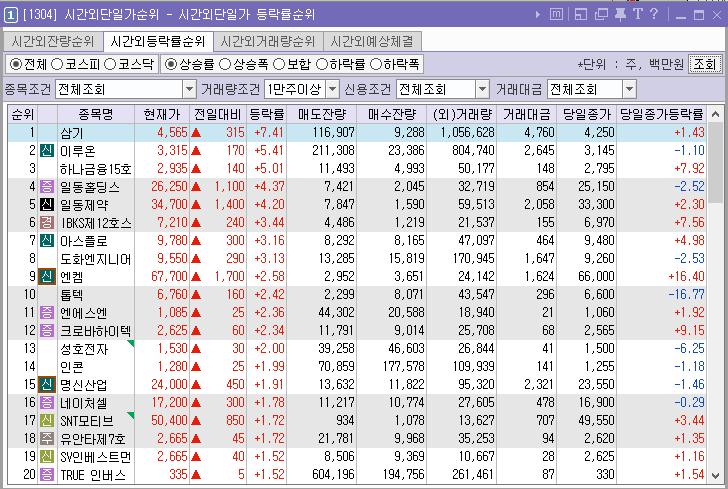Select the 톱텍 stock name
The image size is (728, 489).
click(72, 294)
